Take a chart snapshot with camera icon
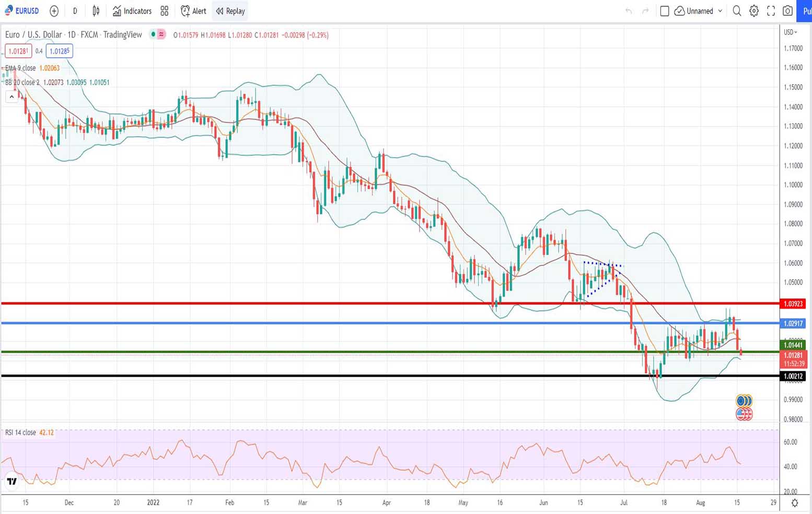Screen dimensions: 812x514 pyautogui.click(x=787, y=11)
